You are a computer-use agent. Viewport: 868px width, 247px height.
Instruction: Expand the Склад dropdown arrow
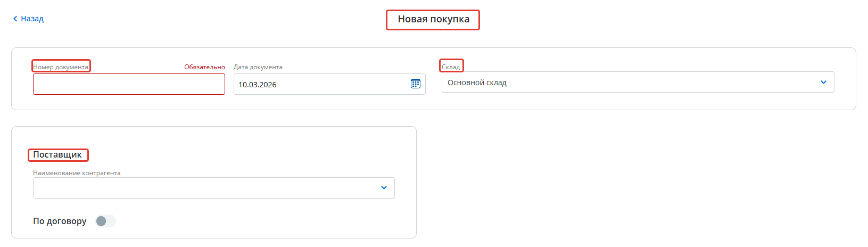(x=823, y=83)
